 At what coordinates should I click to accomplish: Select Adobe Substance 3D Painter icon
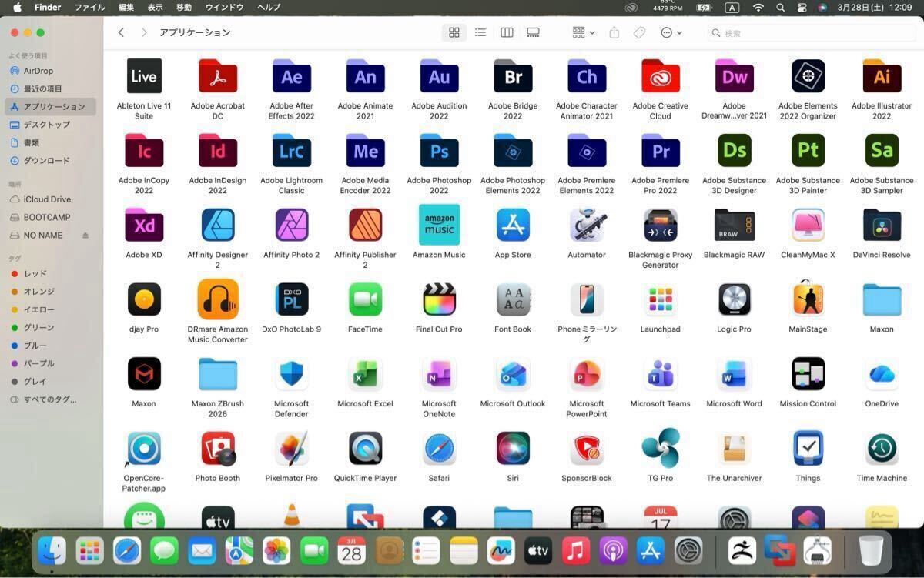(808, 151)
